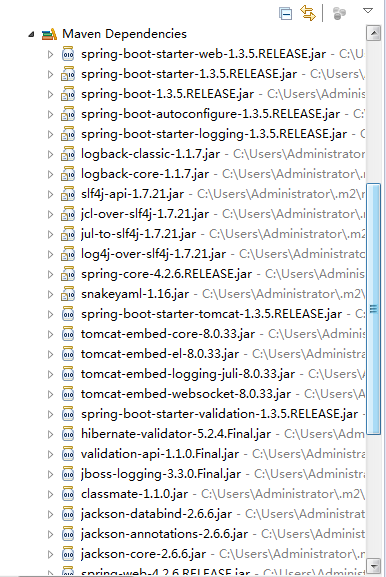Select spring-core-4.2.6.RELEASE.jar entry
Screen dimensions: 386x577
click(166, 274)
